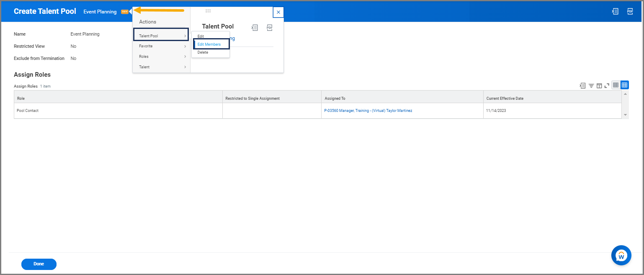
Task: Expand the Talent submenu in Actions
Action: (x=161, y=67)
